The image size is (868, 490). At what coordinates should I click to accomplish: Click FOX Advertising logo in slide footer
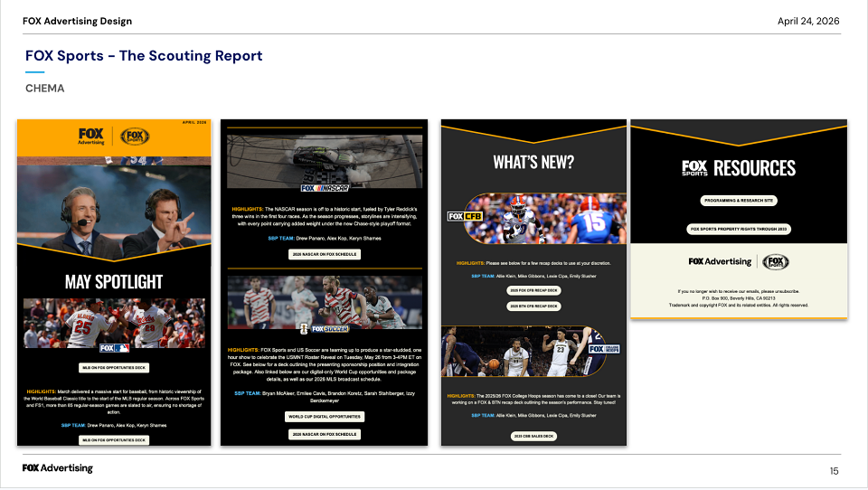(x=58, y=468)
